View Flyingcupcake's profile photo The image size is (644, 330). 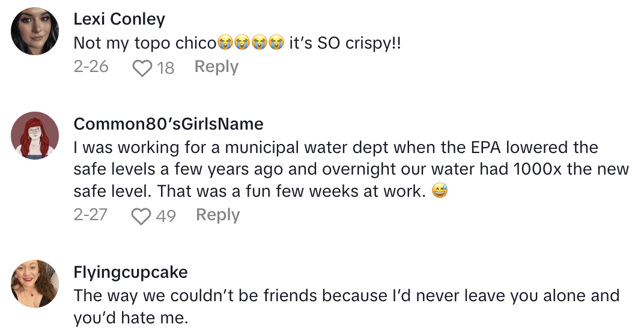tap(35, 283)
